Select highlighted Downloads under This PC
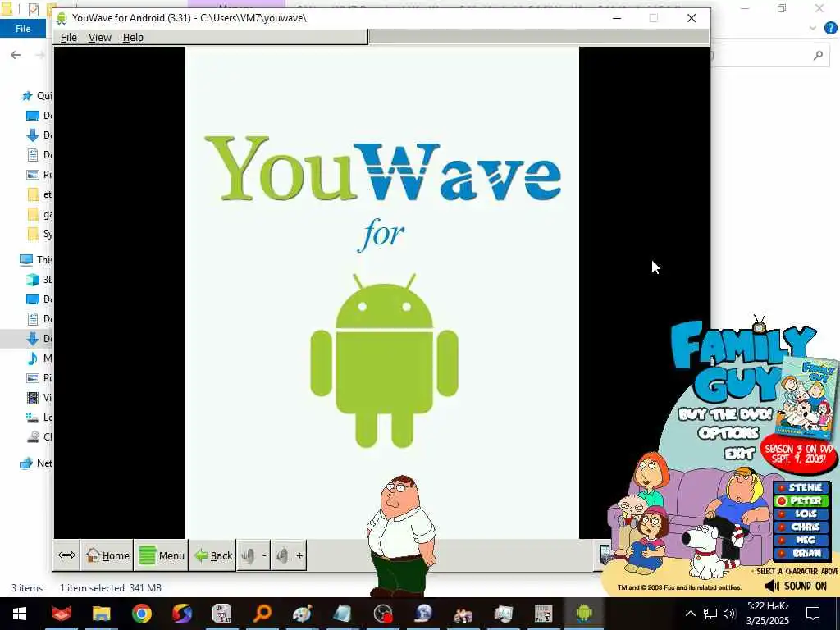 pyautogui.click(x=27, y=339)
